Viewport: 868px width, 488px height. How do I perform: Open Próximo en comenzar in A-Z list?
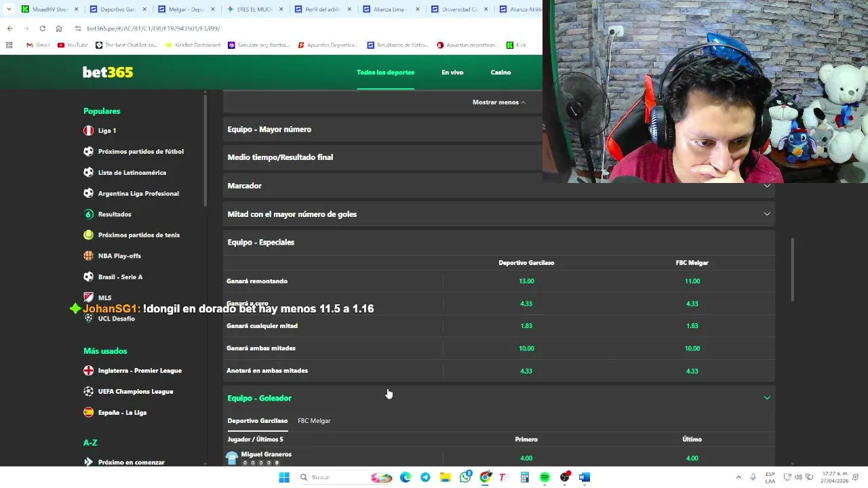pos(131,462)
